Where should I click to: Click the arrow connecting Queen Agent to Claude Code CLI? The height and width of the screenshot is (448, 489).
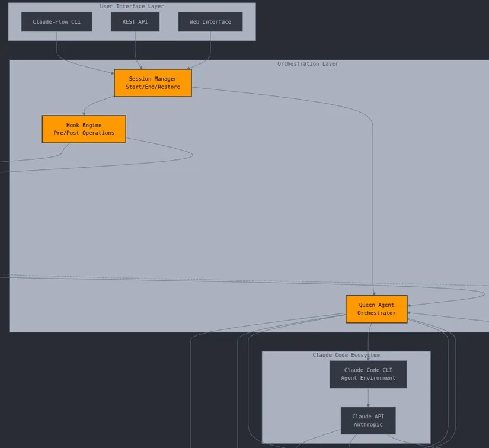click(369, 341)
